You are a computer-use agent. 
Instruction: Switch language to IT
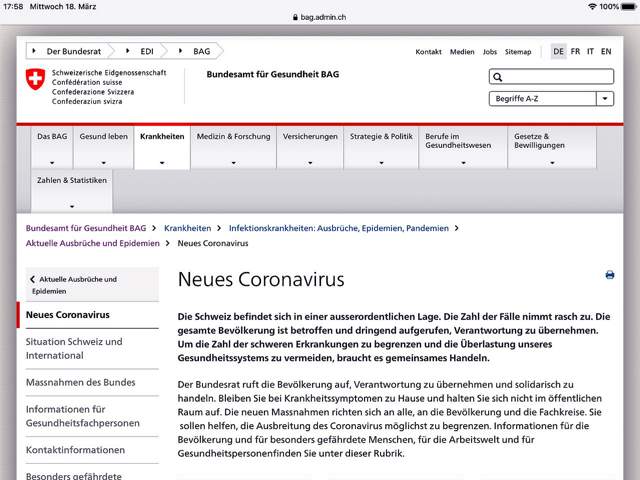point(590,51)
